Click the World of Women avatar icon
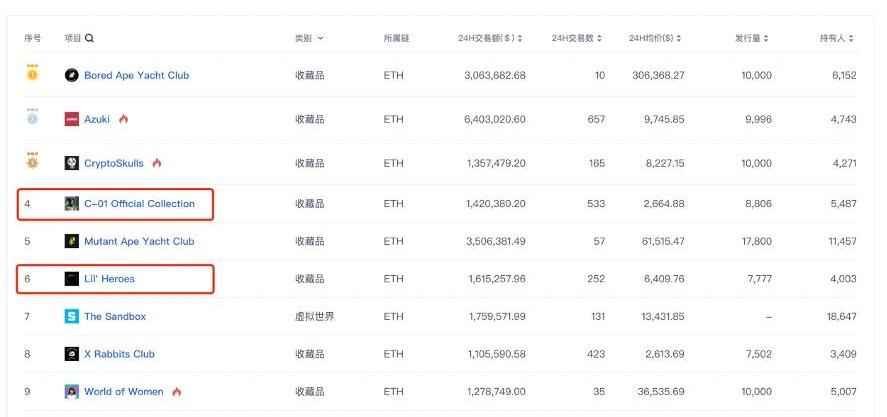 [72, 392]
